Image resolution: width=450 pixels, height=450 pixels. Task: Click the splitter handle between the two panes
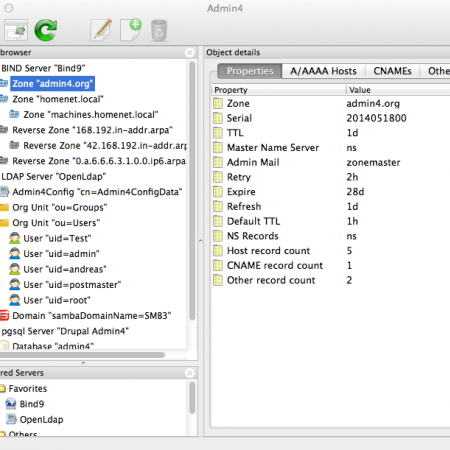[200, 240]
